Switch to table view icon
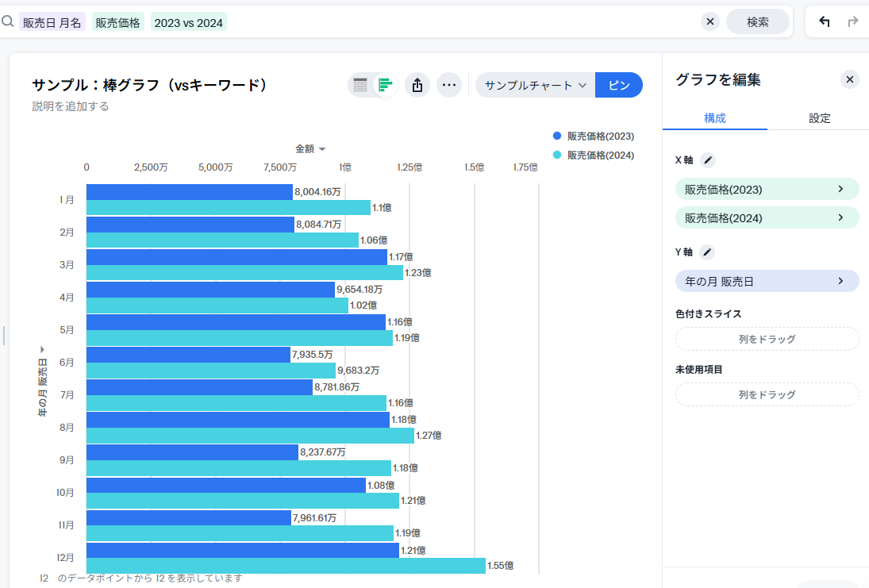The height and width of the screenshot is (588, 869). (360, 85)
